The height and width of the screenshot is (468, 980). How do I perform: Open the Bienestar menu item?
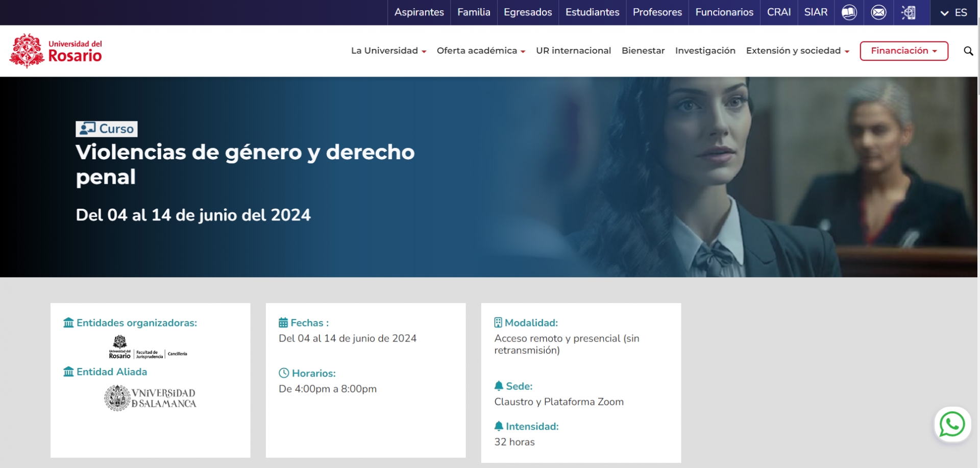(x=643, y=51)
